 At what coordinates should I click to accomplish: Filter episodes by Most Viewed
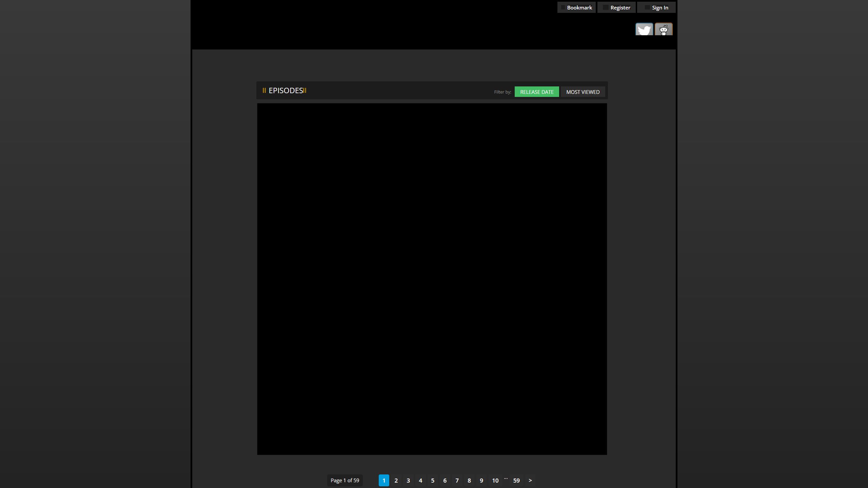click(x=583, y=92)
